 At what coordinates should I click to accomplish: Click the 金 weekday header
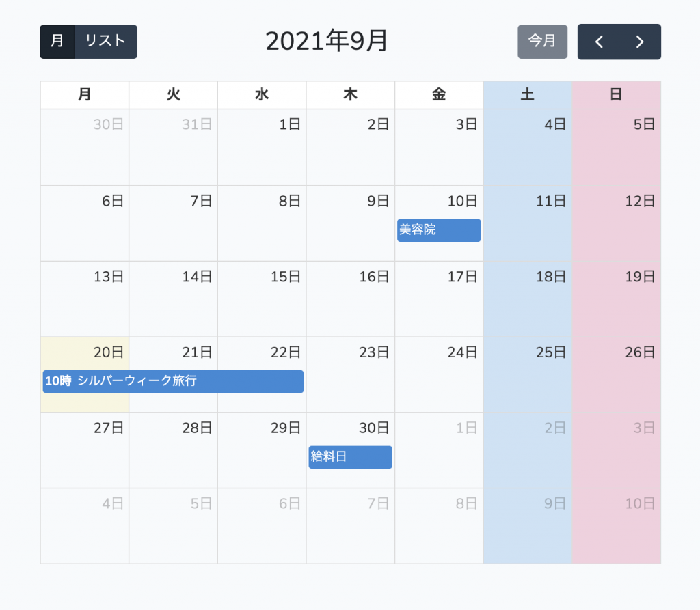coord(439,95)
